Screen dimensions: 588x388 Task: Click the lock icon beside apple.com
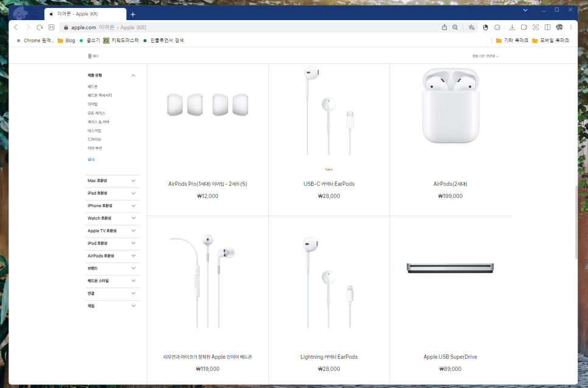point(66,27)
